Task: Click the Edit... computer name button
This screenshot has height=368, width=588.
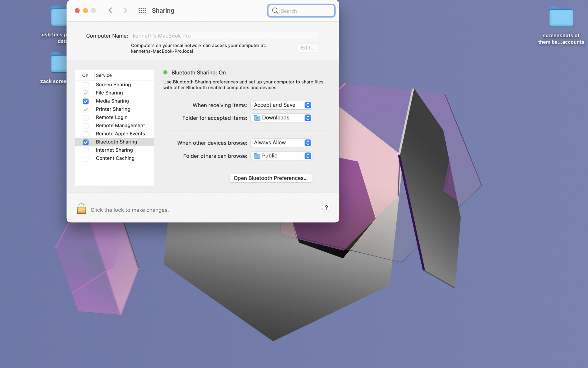Action: 308,48
